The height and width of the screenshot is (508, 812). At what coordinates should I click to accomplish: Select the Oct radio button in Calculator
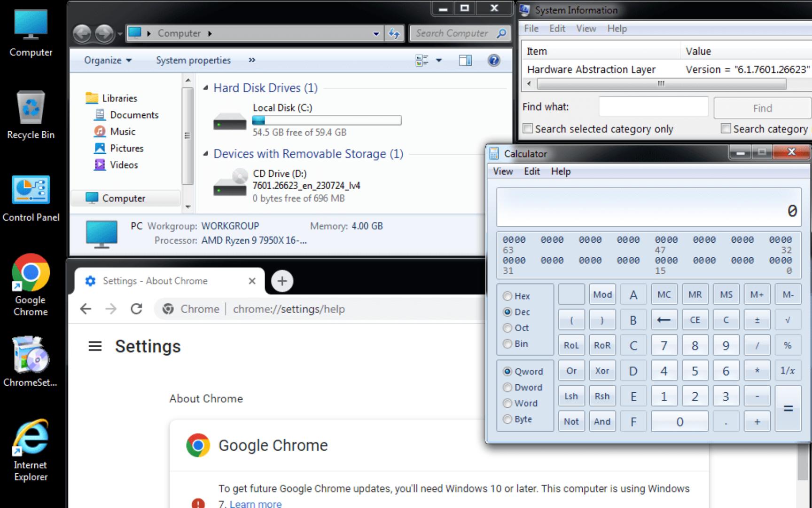(x=507, y=328)
